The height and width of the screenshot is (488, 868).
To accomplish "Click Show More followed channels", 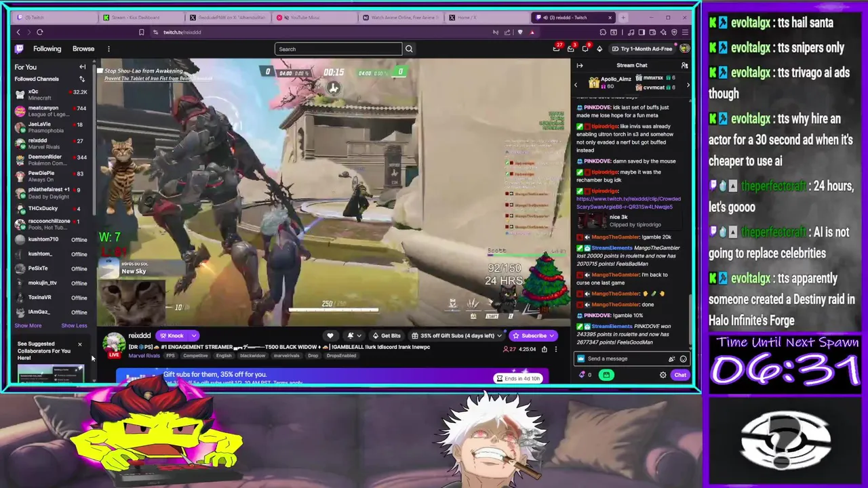I will point(28,326).
